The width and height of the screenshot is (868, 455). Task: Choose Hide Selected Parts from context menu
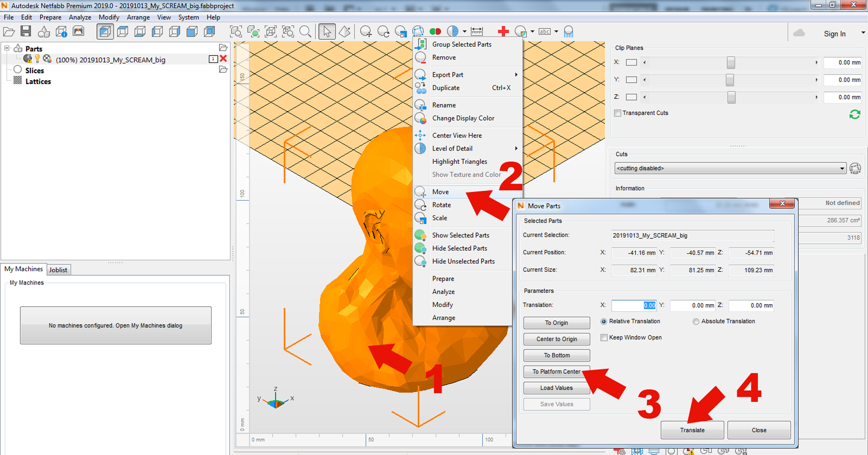(459, 248)
